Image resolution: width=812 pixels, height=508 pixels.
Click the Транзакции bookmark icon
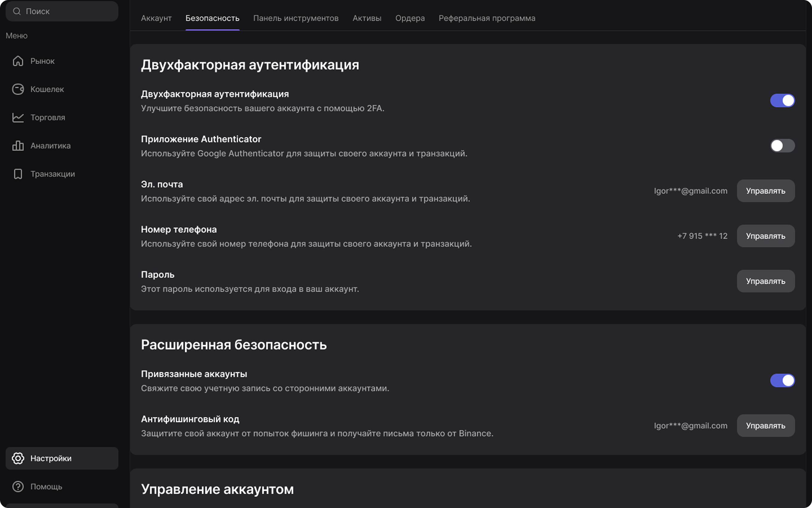pyautogui.click(x=18, y=174)
